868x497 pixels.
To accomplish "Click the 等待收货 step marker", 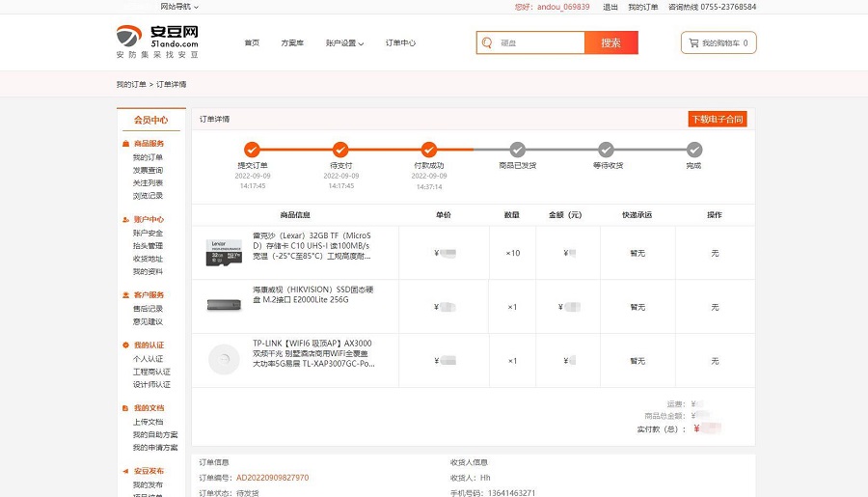I will coord(607,150).
